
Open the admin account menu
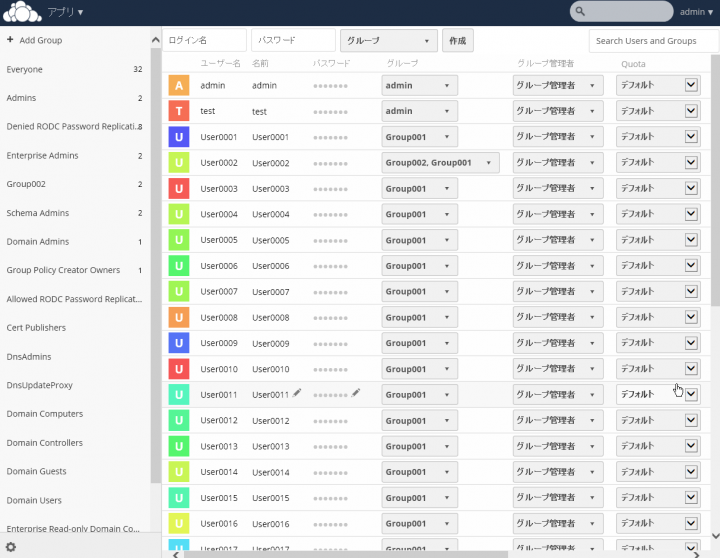click(696, 12)
